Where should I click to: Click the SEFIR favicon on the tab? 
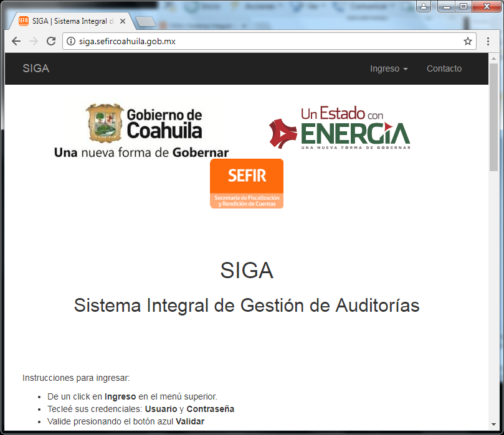24,21
